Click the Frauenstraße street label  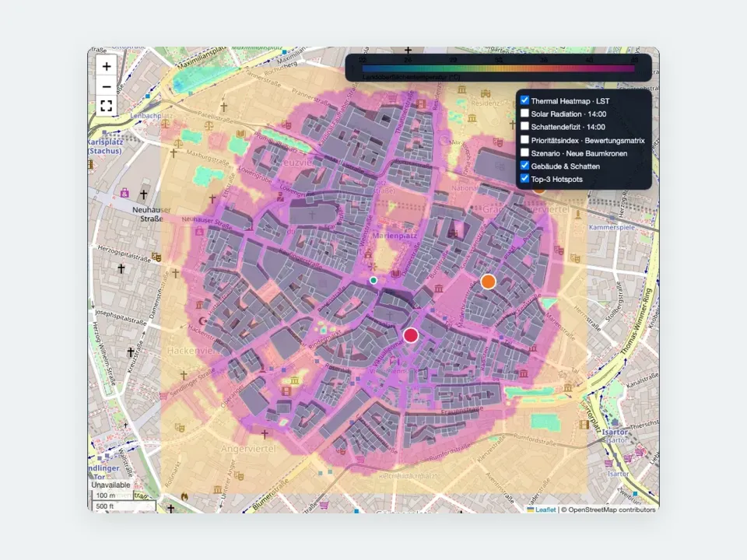(462, 411)
